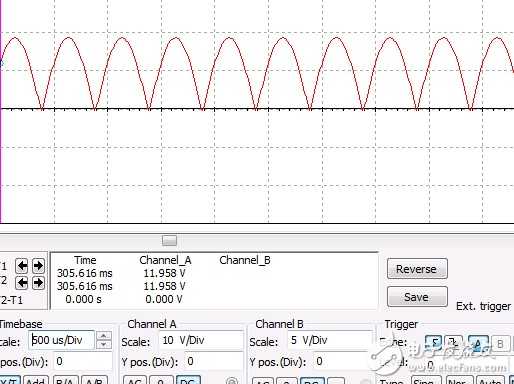This screenshot has width=514, height=384.
Task: Move cursor T2 left with arrow
Action: 22,283
